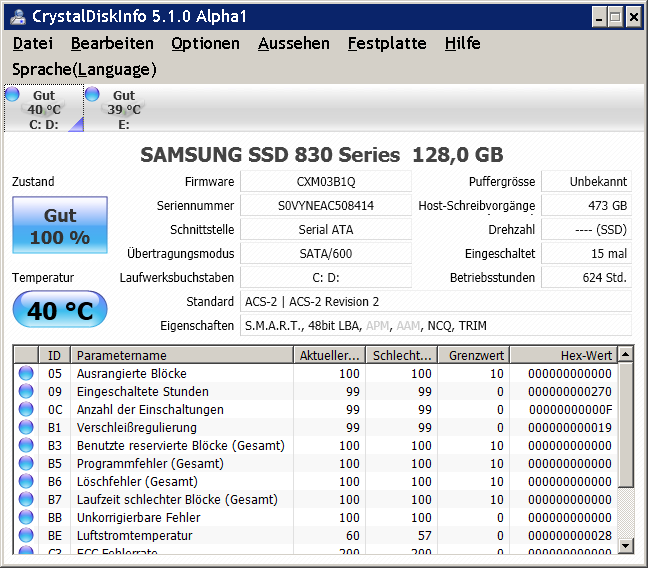Click the Laufwerksbuchstaben field C: D:
Image resolution: width=648 pixels, height=568 pixels.
pos(326,277)
